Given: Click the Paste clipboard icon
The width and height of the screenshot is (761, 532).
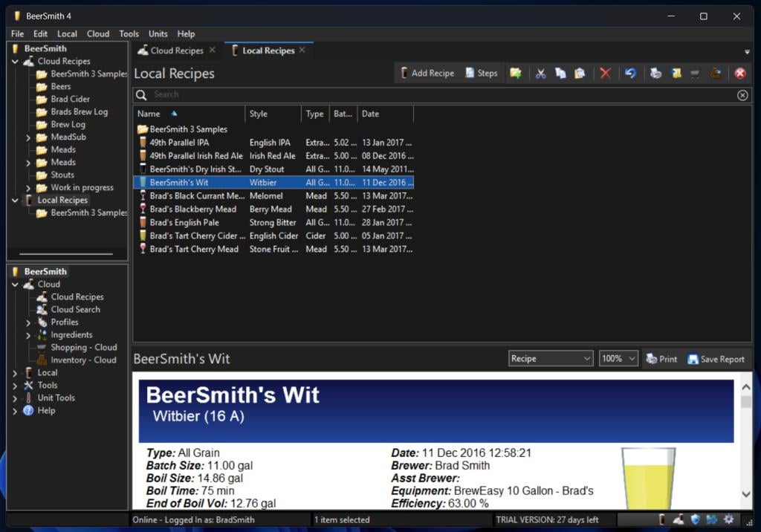Looking at the screenshot, I should click(580, 73).
